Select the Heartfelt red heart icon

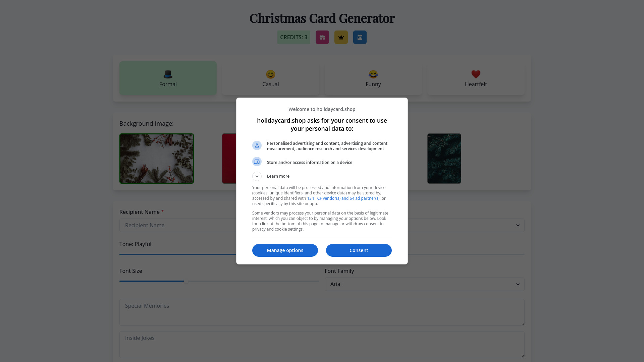(x=476, y=74)
